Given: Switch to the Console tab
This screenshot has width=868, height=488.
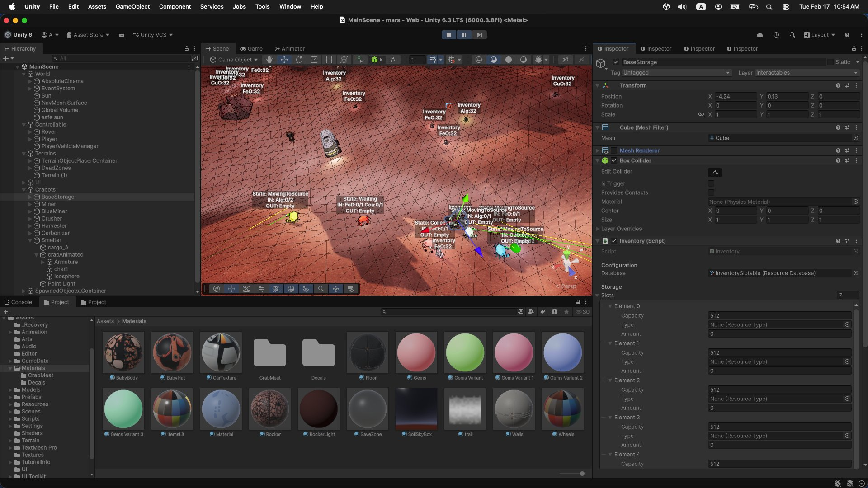Looking at the screenshot, I should point(18,302).
